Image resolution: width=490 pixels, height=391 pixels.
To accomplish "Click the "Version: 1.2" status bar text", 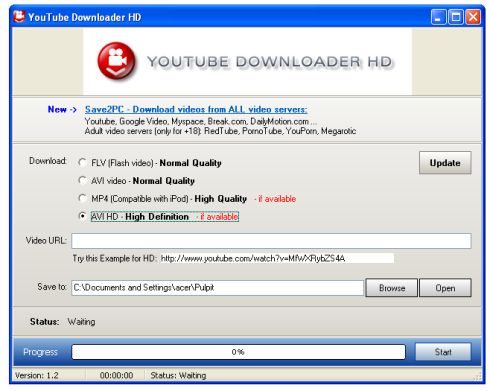I will [x=37, y=375].
